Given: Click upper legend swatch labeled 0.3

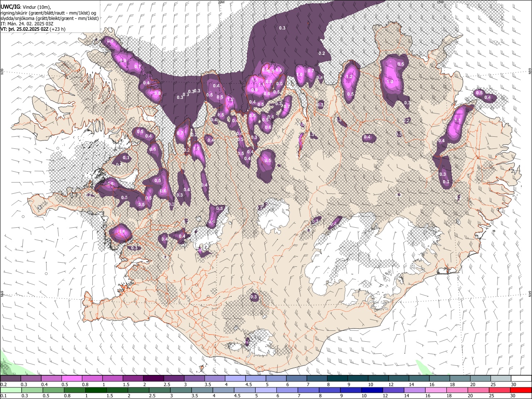Looking at the screenshot, I should (31, 379).
